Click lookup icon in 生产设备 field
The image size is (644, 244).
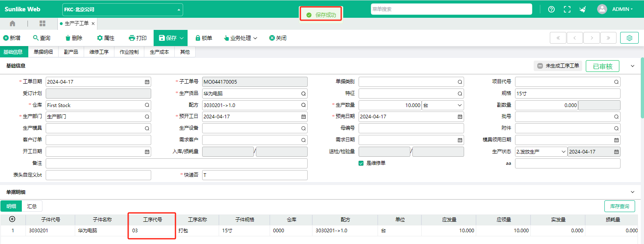pyautogui.click(x=304, y=128)
